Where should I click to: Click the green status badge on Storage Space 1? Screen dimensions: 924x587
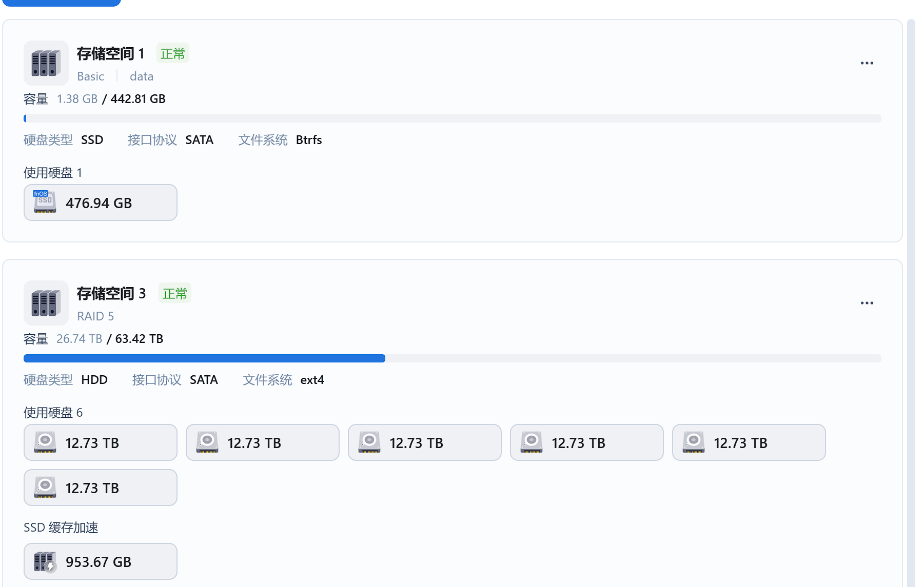coord(173,54)
